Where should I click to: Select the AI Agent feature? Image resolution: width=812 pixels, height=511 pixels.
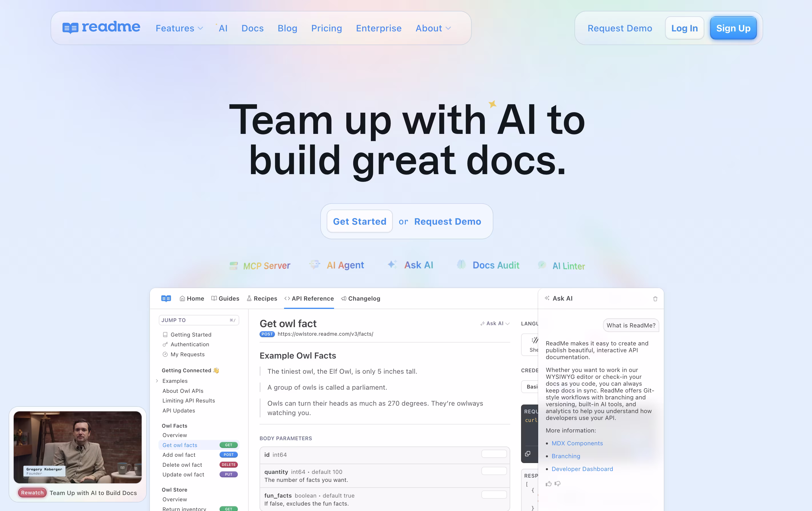(337, 265)
